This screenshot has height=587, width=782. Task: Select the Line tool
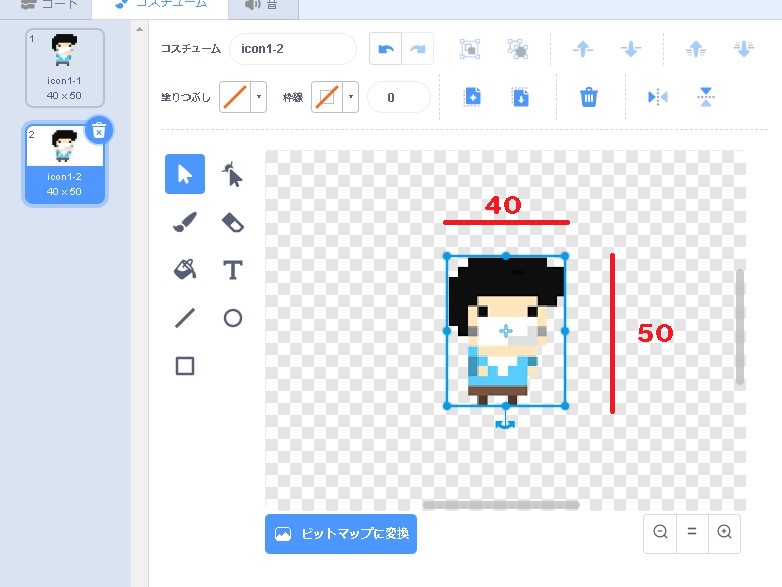tap(185, 318)
